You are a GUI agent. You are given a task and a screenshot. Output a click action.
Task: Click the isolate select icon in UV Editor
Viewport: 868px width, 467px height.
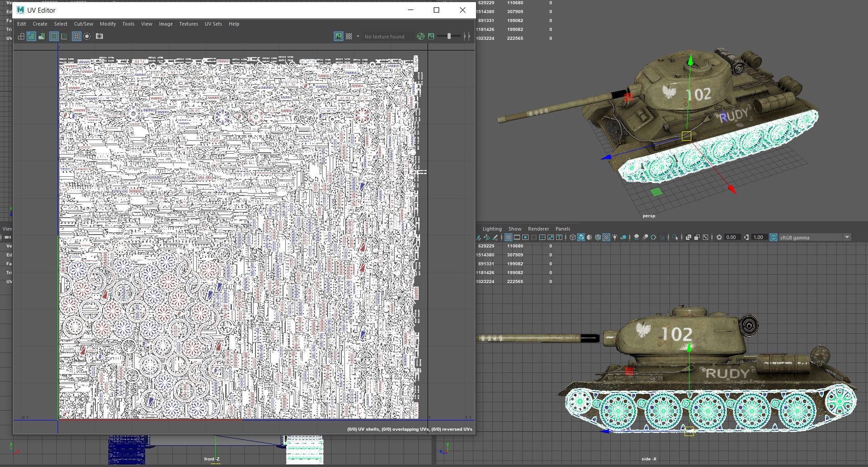(87, 36)
